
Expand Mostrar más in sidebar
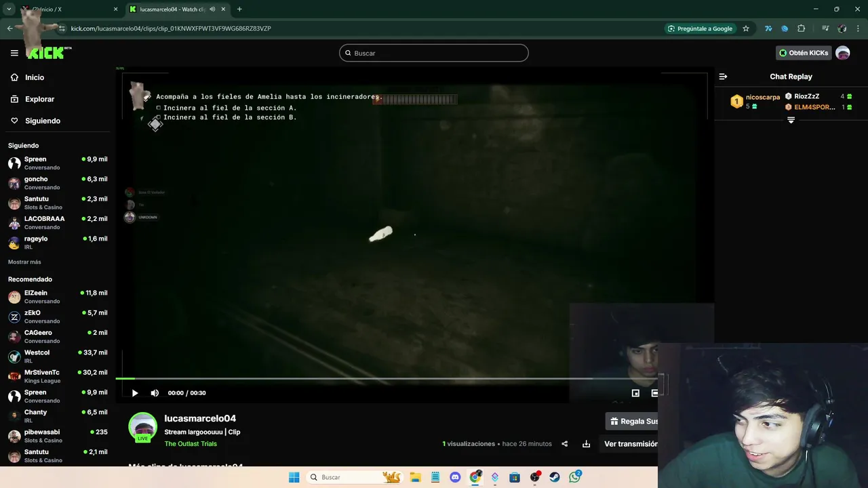point(24,262)
